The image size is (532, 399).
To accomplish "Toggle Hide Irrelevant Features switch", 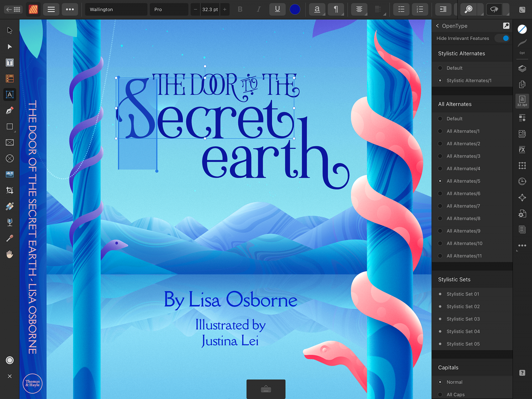I will click(x=502, y=38).
